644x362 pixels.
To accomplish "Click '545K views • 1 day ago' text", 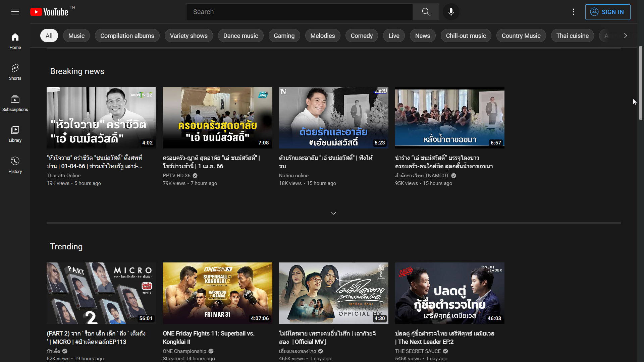I will tap(421, 359).
